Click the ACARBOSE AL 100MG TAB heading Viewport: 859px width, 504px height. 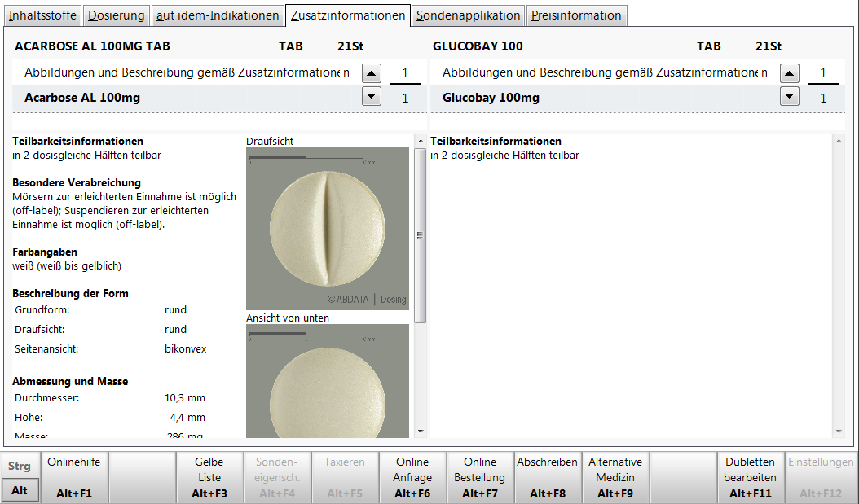tap(92, 46)
